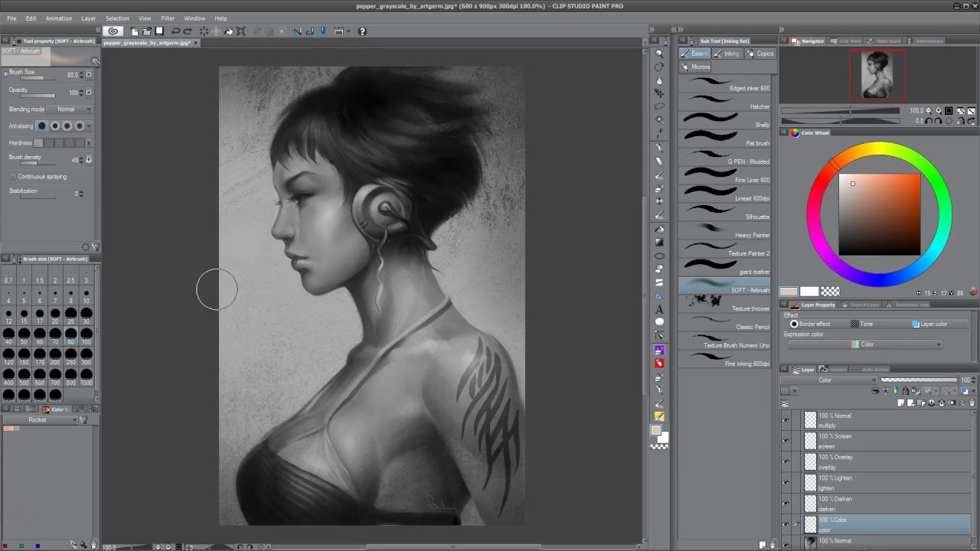Expand the Brush Size plus expander
Viewport: 980px width, 551px height.
[x=6, y=73]
